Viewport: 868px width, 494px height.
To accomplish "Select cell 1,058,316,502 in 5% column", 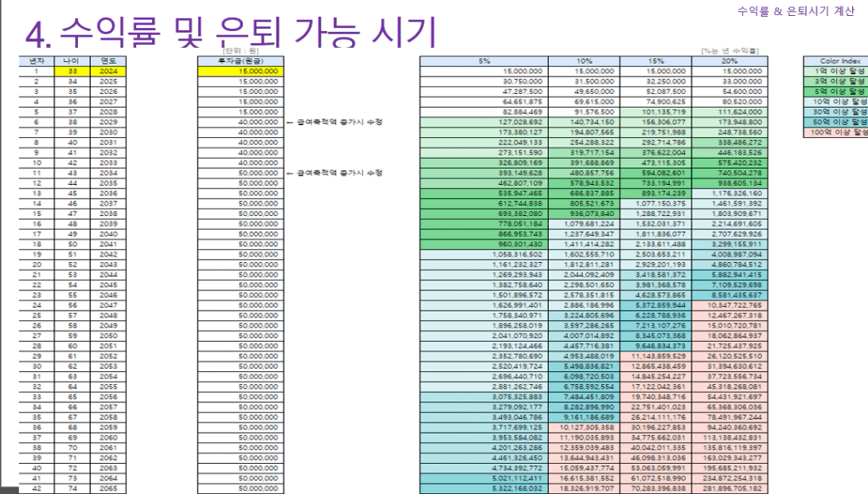I will point(484,254).
